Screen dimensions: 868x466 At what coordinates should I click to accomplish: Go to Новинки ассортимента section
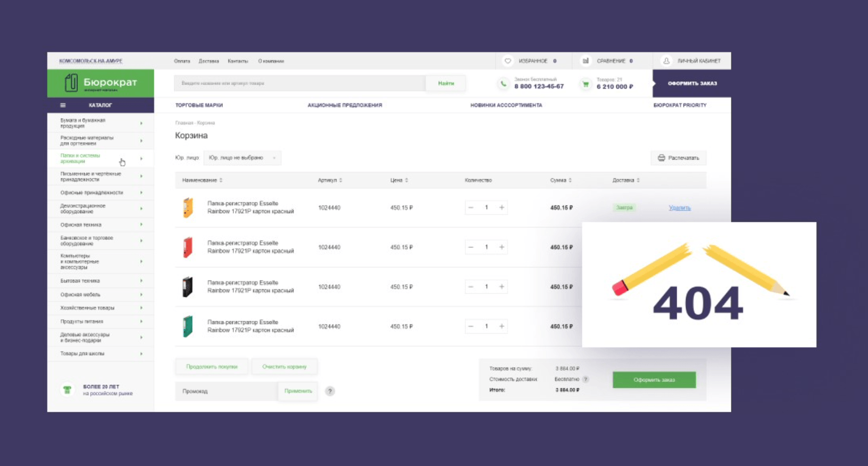[506, 105]
